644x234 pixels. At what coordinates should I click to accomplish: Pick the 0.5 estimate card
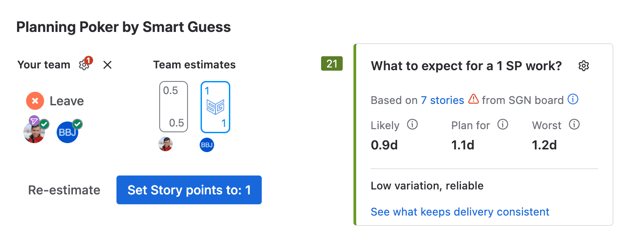click(174, 107)
